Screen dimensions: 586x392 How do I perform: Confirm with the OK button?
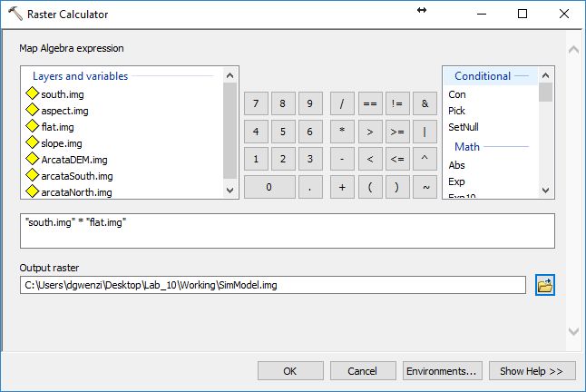click(290, 371)
